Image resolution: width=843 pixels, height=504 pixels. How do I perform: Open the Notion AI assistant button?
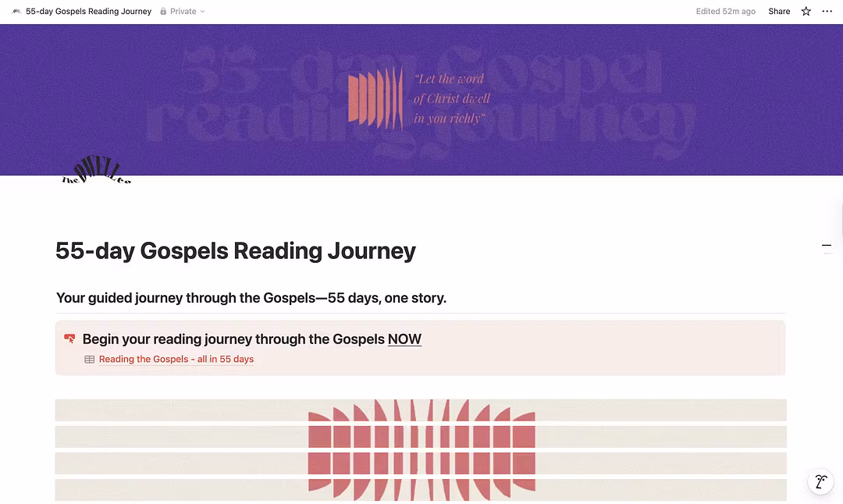820,481
